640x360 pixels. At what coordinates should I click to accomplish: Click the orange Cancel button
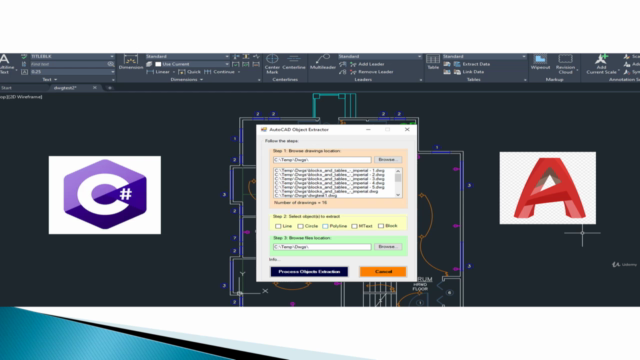click(x=383, y=271)
